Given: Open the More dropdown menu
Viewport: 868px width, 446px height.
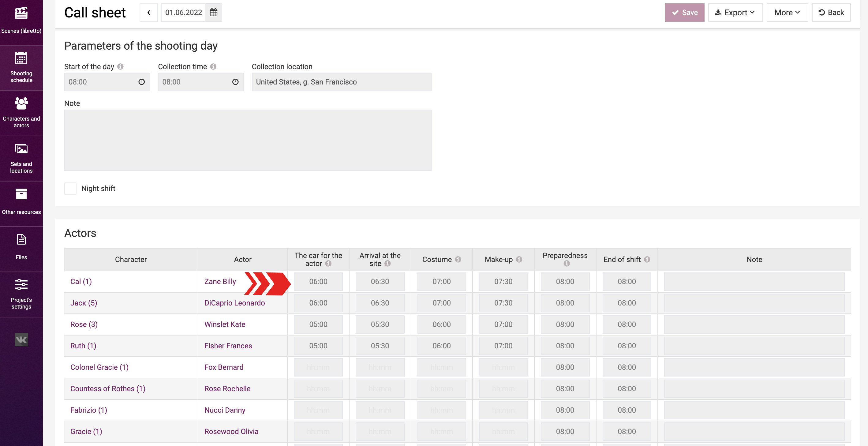Looking at the screenshot, I should (787, 13).
